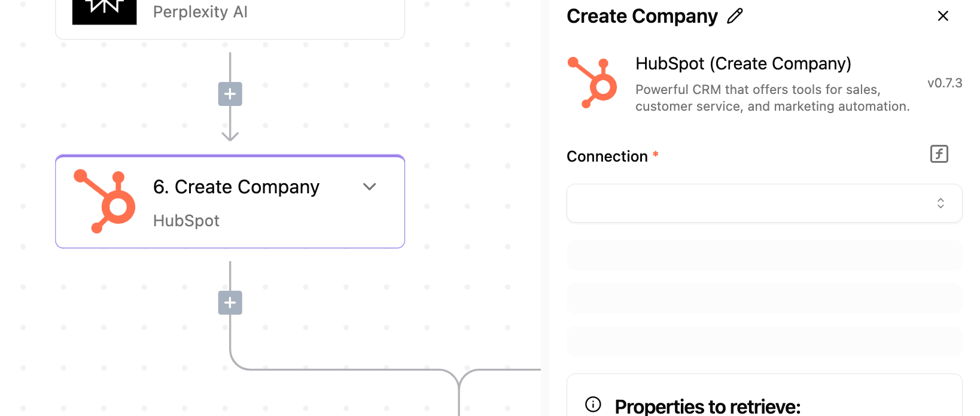Click the HubSpot sprocket icon on step 6 node

pos(105,201)
